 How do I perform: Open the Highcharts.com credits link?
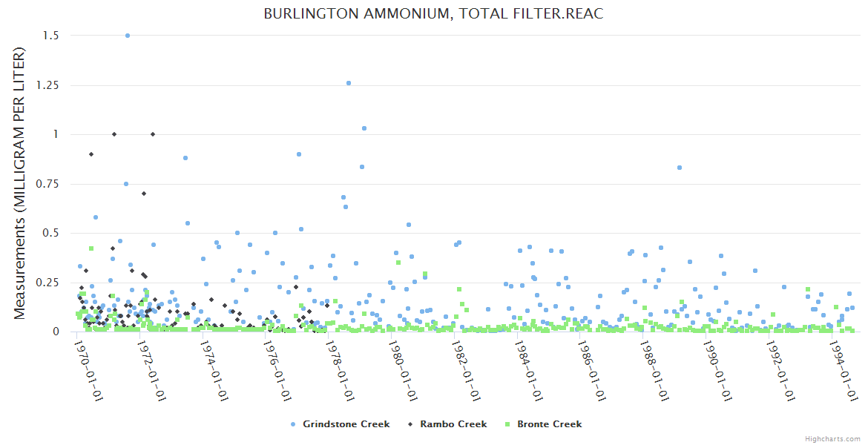click(832, 438)
